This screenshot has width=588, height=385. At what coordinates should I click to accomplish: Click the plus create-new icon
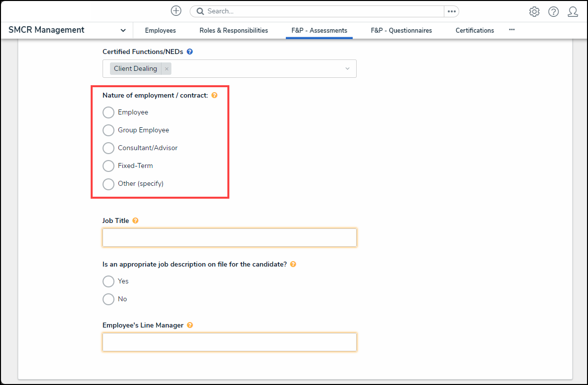(176, 11)
